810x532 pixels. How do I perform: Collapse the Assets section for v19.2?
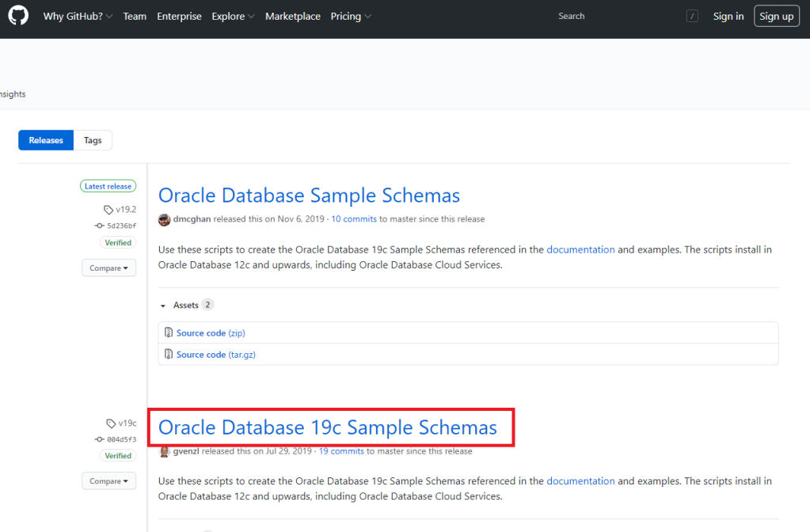coord(187,306)
